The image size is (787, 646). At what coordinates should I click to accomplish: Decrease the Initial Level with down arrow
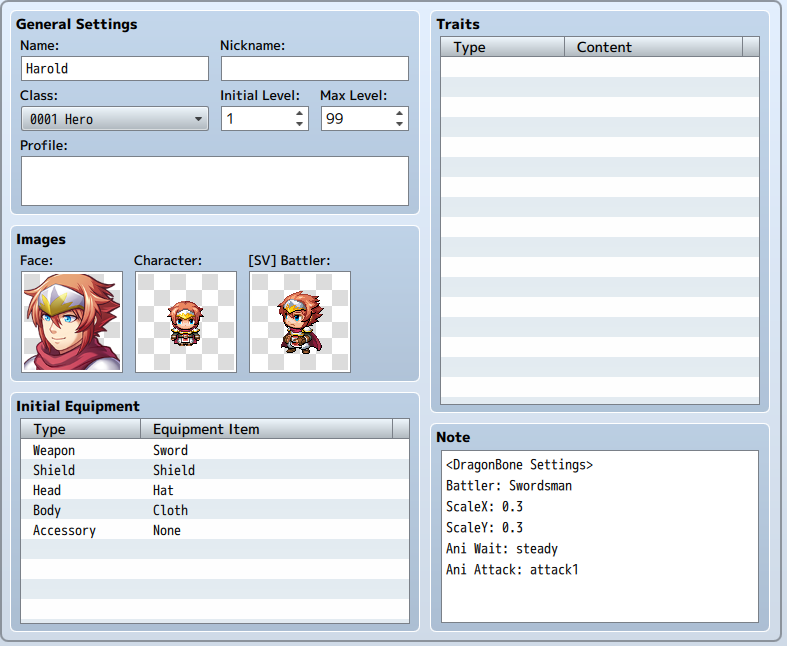coord(299,124)
